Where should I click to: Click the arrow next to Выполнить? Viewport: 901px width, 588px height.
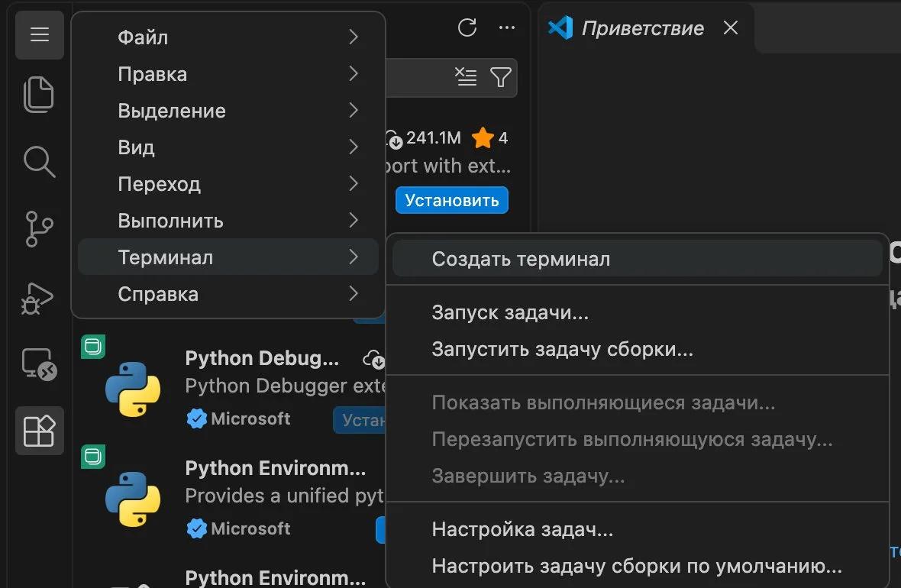(x=354, y=221)
